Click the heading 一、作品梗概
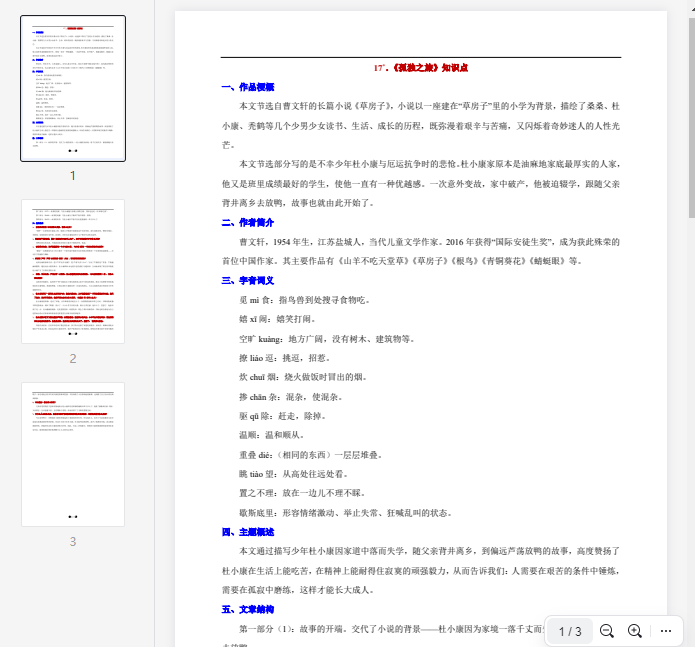Image resolution: width=695 pixels, height=647 pixels. point(247,87)
